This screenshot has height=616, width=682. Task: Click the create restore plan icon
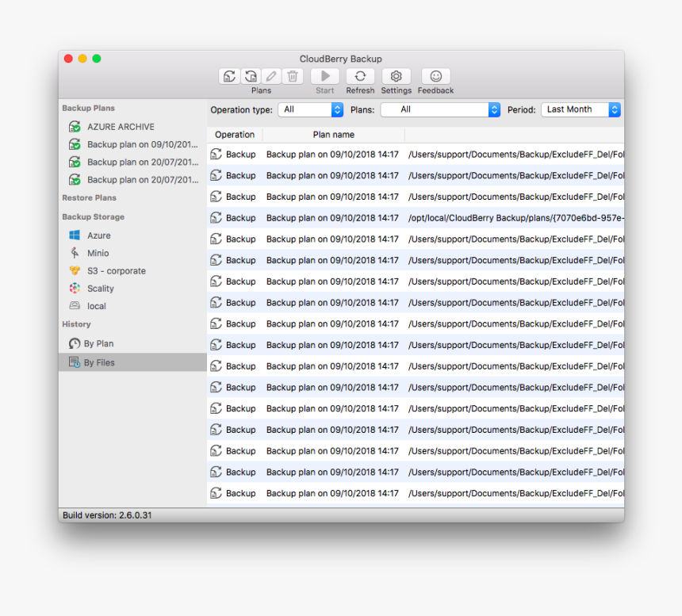point(250,75)
